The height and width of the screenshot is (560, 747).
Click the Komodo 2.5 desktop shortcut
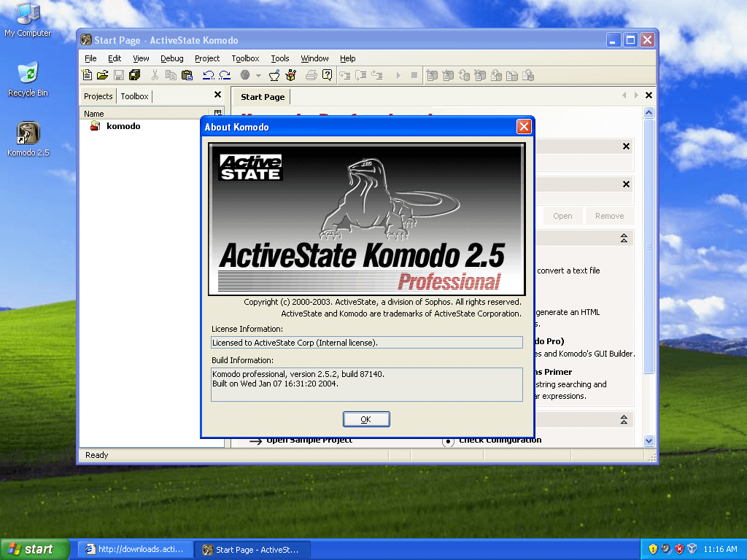(x=28, y=139)
